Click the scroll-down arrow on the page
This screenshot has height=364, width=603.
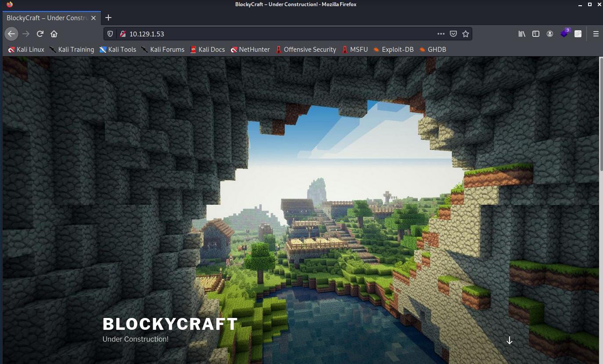(x=509, y=340)
